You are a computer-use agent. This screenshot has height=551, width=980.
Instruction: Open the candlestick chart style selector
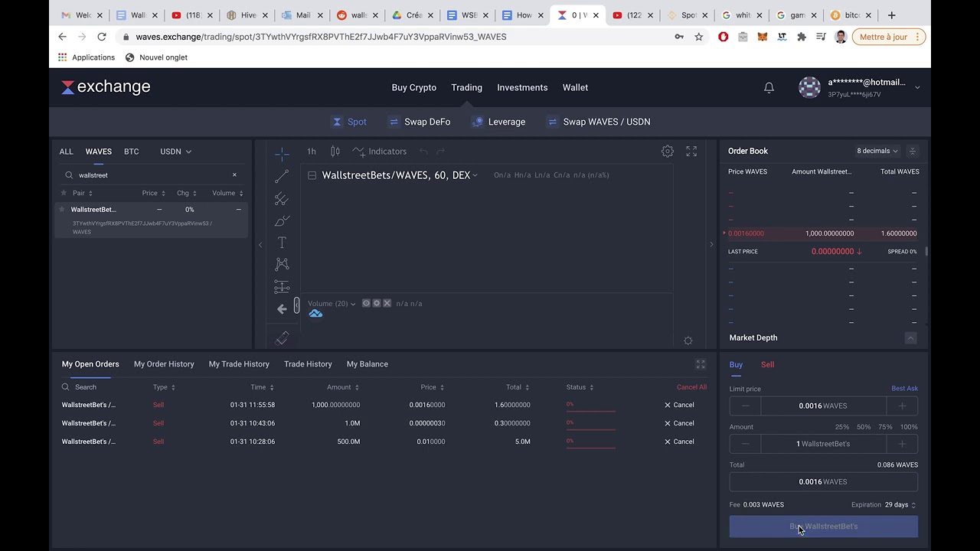pos(335,152)
